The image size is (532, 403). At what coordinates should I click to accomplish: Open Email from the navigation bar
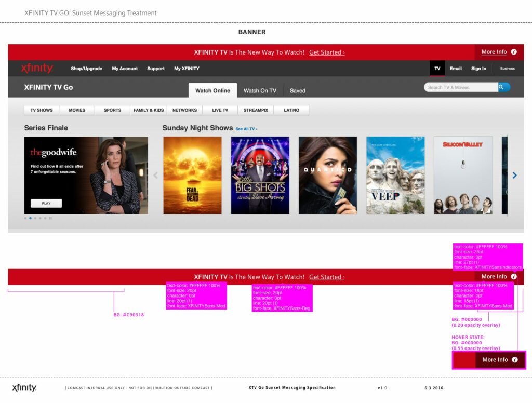(456, 68)
